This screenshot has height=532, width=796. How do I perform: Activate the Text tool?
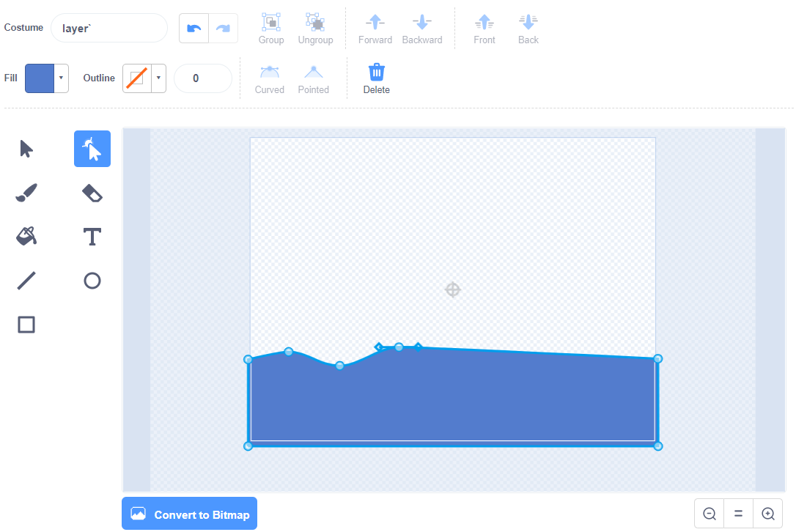(x=92, y=237)
